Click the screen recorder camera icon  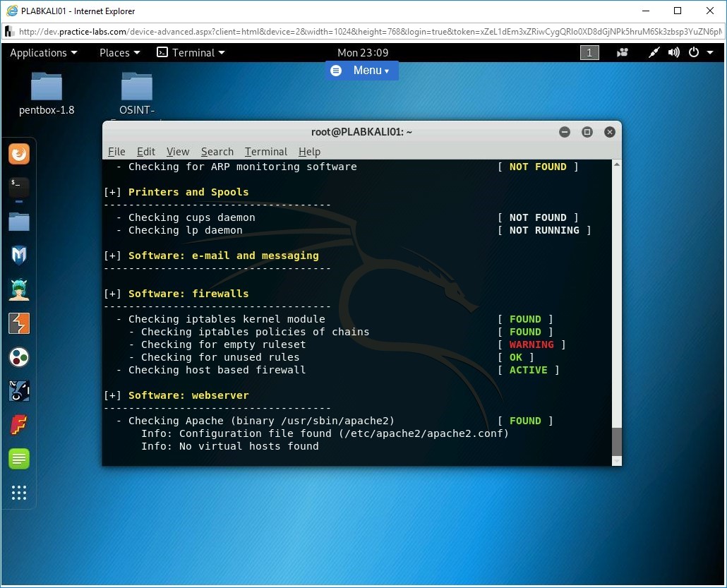[x=623, y=53]
